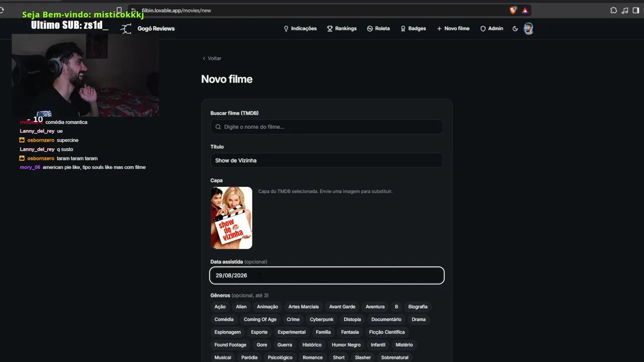
Task: Toggle the Avant Garde genre chip
Action: 342,307
